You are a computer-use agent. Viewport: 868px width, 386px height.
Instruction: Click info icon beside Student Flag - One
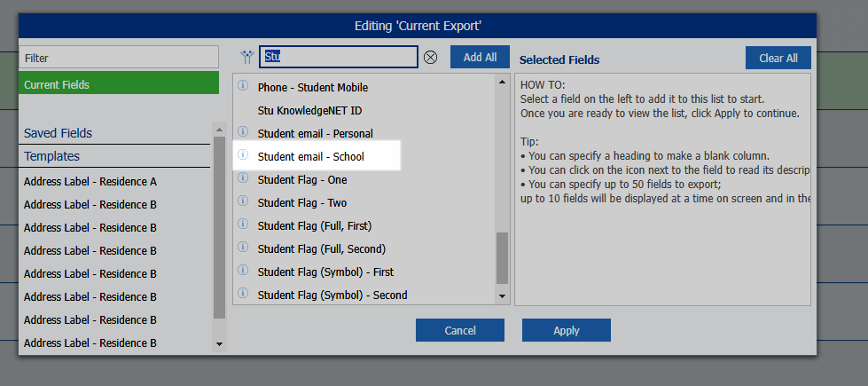[x=242, y=177]
